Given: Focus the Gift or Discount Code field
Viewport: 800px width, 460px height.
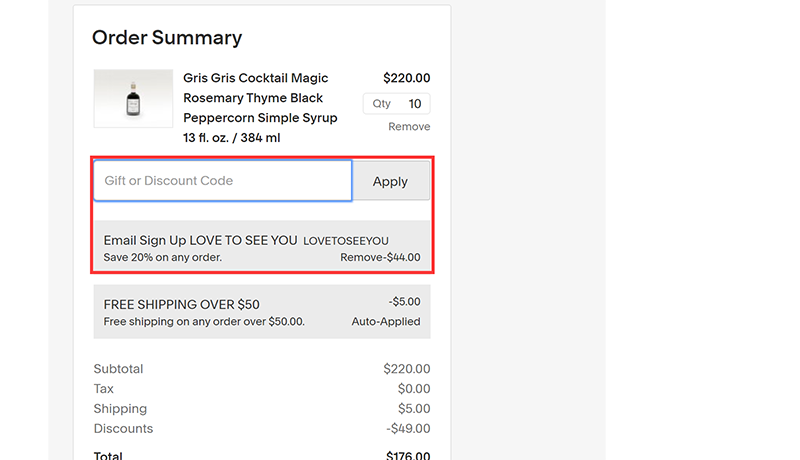Looking at the screenshot, I should tap(222, 181).
